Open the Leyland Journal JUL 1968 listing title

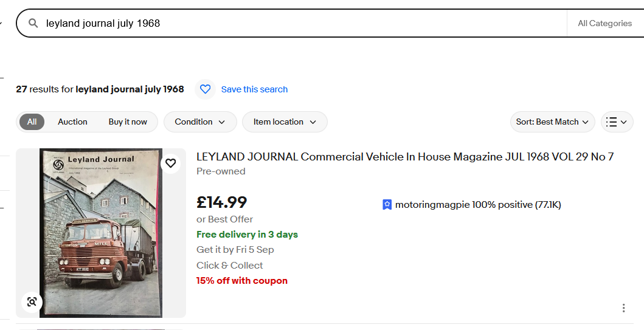click(405, 157)
